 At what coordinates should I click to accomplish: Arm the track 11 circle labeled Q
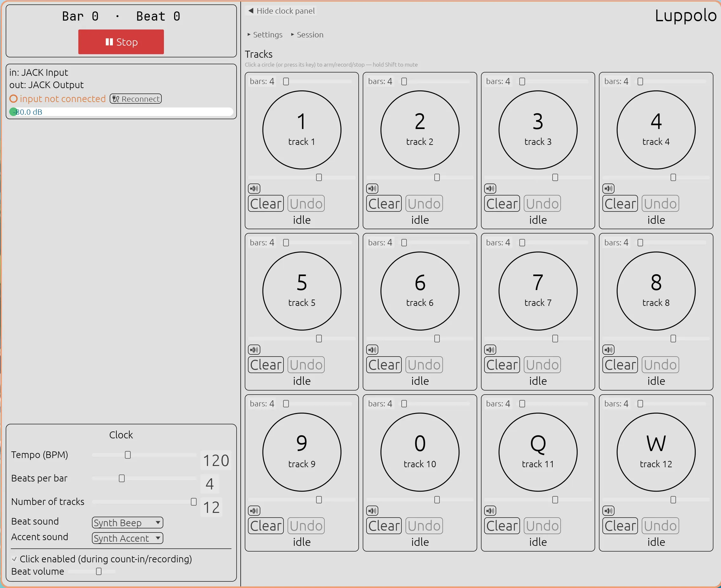click(538, 452)
